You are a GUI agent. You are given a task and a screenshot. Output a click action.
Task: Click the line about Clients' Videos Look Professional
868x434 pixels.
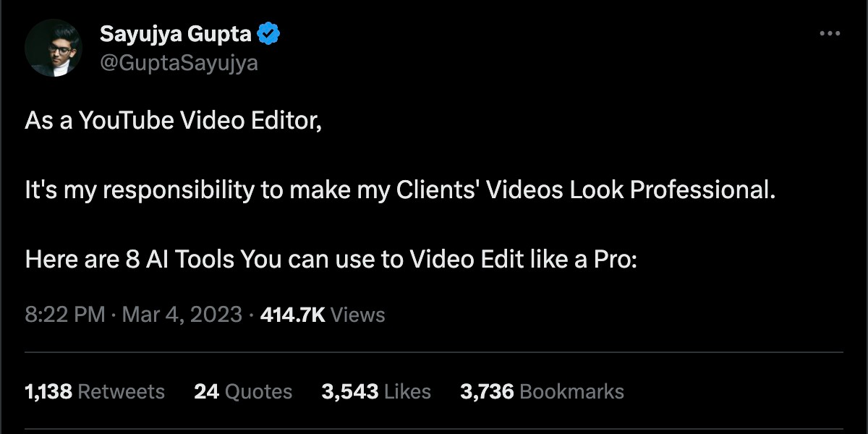400,190
